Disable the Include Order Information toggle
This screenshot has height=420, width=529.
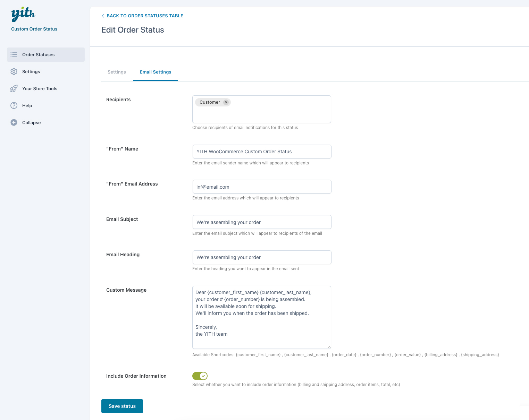(200, 376)
